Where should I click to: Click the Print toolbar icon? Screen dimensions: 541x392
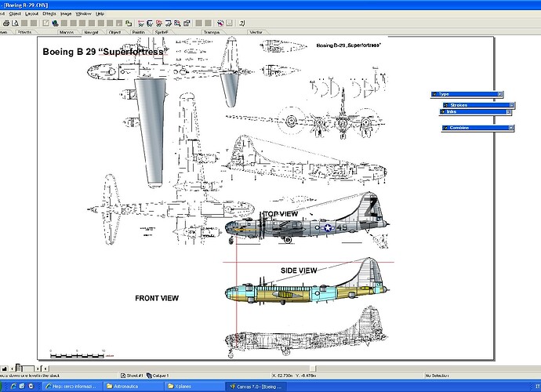tap(5, 23)
